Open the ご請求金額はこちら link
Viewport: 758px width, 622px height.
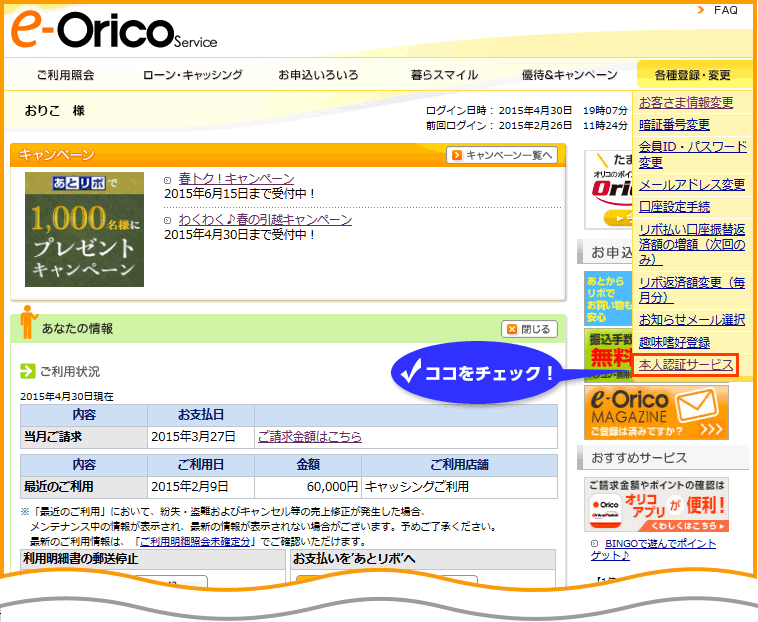pyautogui.click(x=309, y=436)
